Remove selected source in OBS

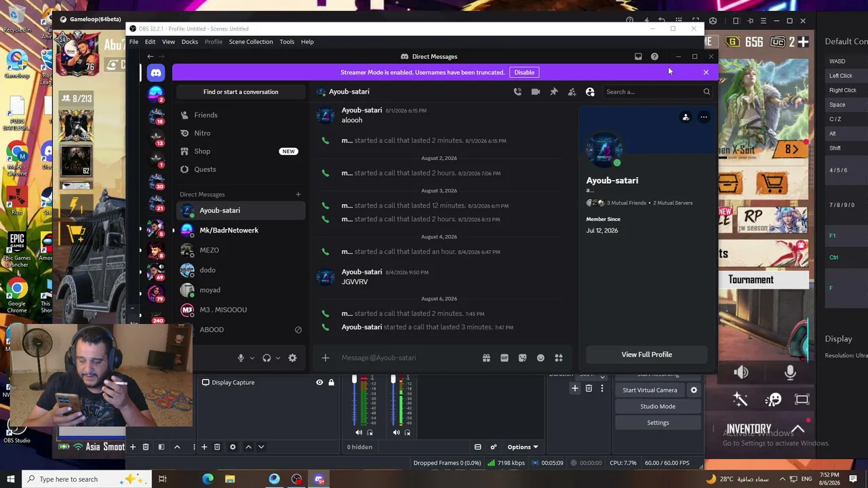(x=217, y=447)
